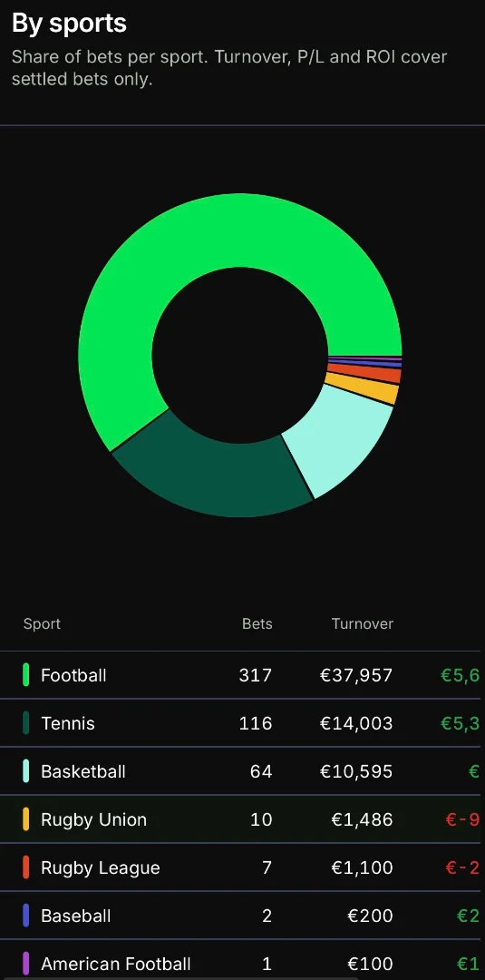
Task: Click Basketball turnover value €10,595
Action: [356, 771]
